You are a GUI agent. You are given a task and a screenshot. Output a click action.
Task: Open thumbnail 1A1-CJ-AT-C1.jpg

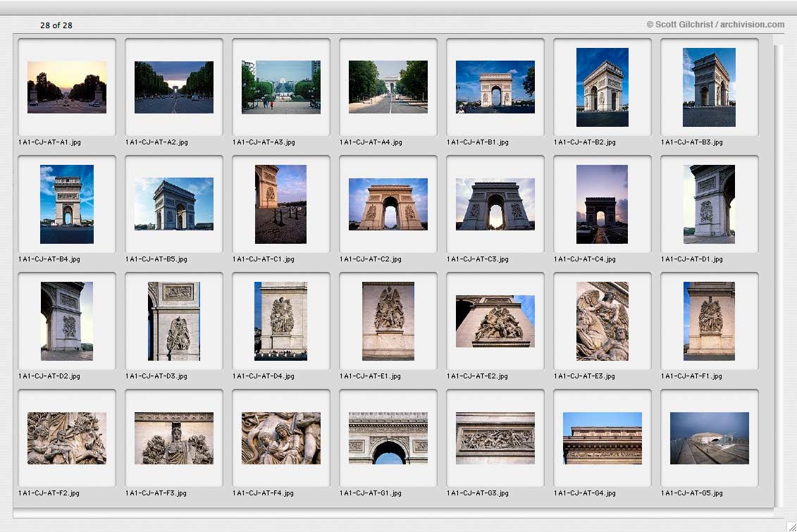click(x=280, y=204)
